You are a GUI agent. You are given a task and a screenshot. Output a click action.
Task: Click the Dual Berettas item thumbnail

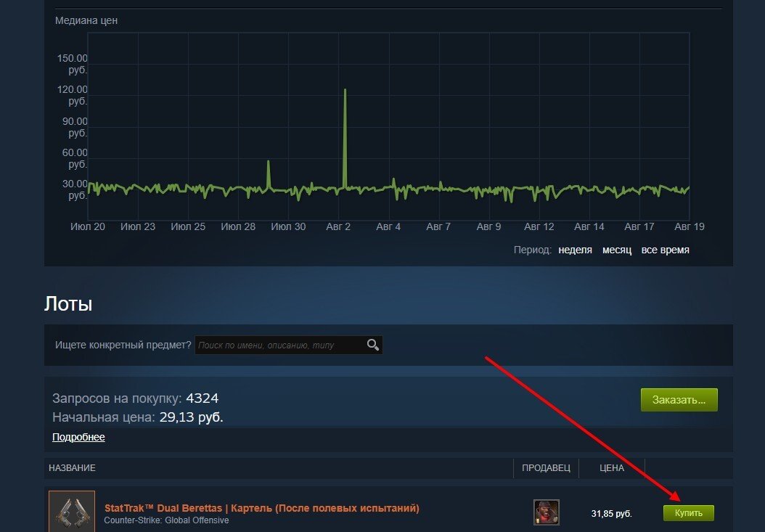point(72,512)
